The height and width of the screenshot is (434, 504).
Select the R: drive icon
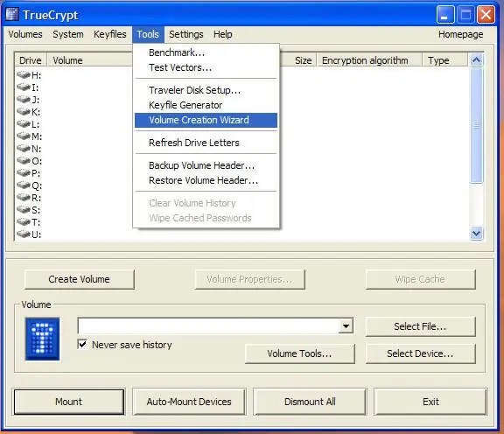(x=24, y=198)
